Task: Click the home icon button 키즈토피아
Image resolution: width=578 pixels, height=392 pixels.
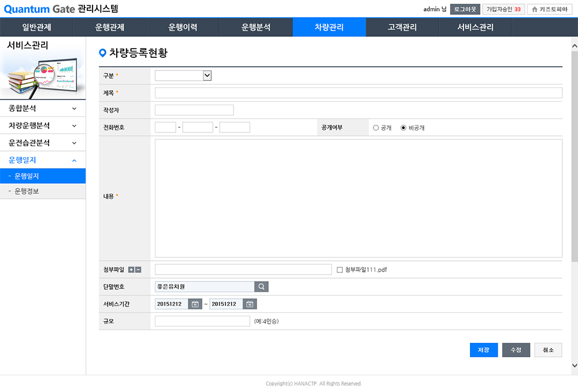Action: tap(550, 9)
